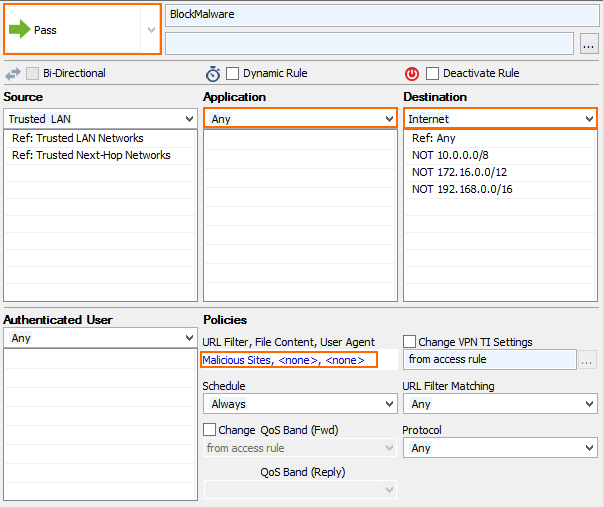Enable the Dynamic Rule checkbox
604x507 pixels.
tap(232, 73)
